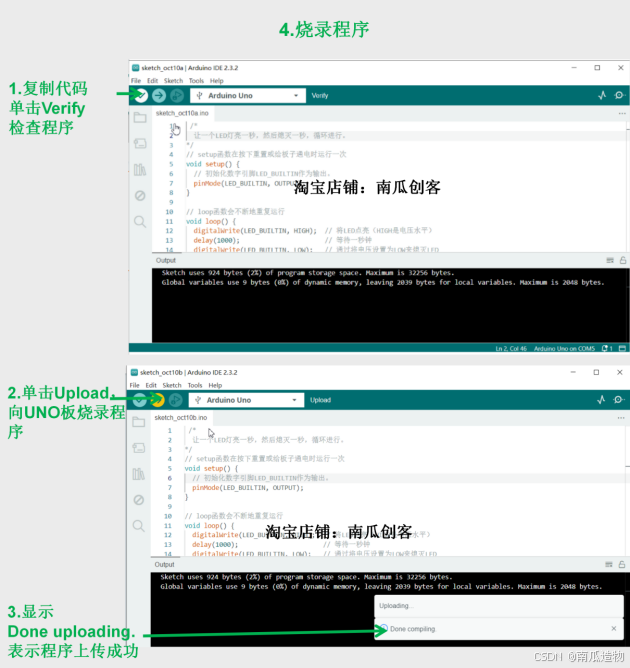Click Verify button in sketch_oct10a window
Image resolution: width=630 pixels, height=668 pixels.
141,95
